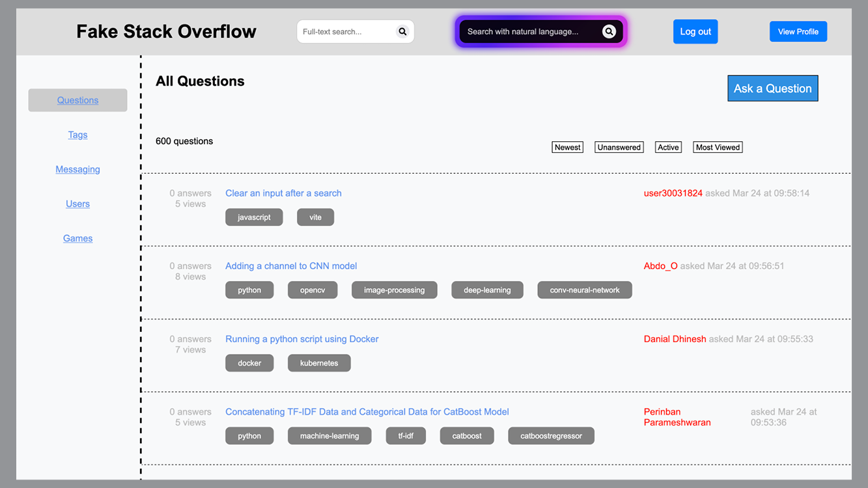Screen dimensions: 868x488
Task: Open the Users page
Action: tap(77, 204)
